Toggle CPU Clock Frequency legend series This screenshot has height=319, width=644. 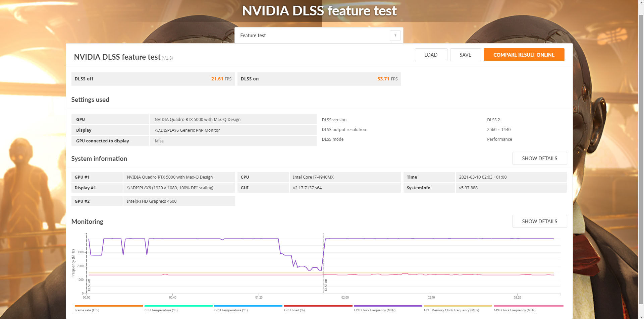click(x=388, y=308)
